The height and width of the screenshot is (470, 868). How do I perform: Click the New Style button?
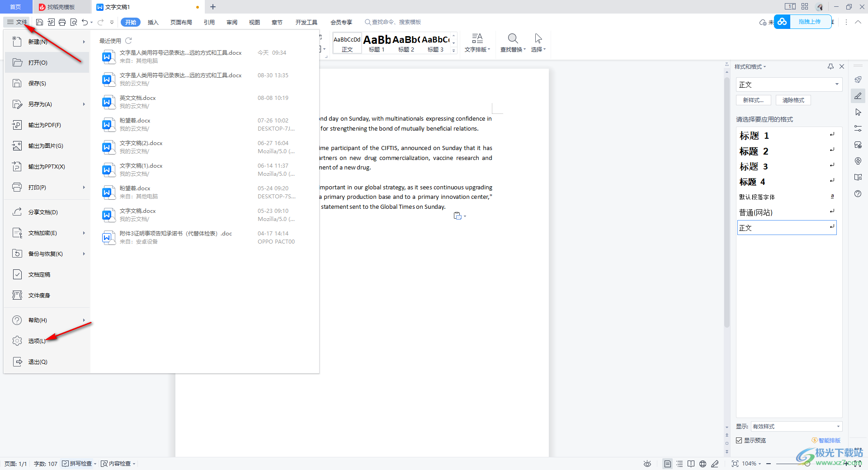[x=753, y=100]
